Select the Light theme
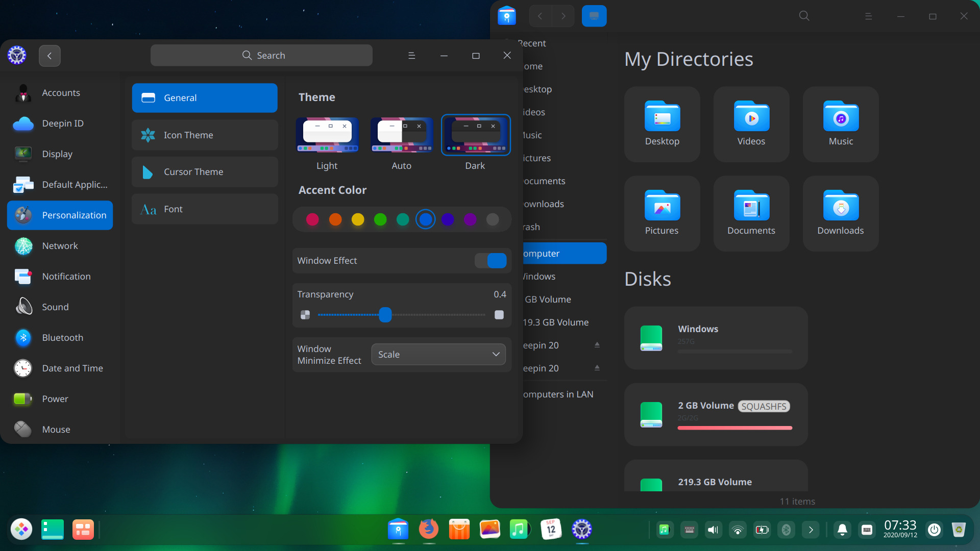 tap(327, 135)
